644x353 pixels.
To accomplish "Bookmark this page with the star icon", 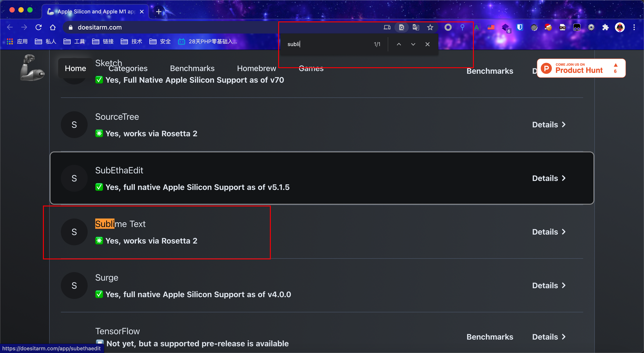I will click(430, 27).
